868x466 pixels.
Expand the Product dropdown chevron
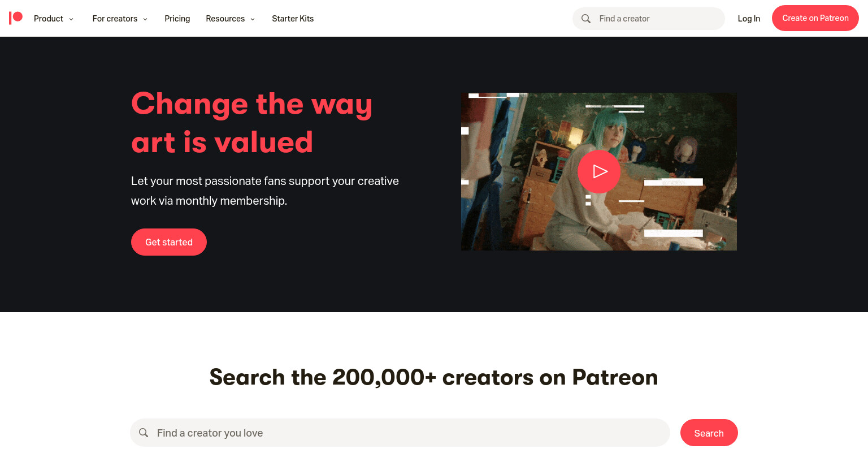(71, 19)
